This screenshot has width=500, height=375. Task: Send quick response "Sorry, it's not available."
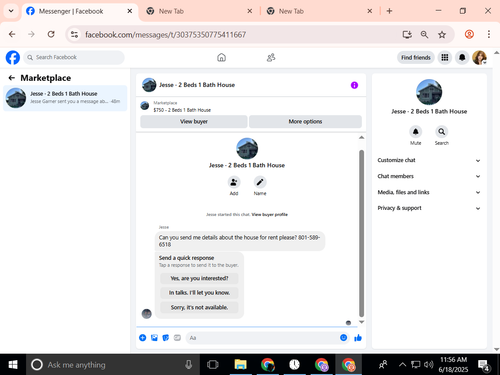point(199,307)
